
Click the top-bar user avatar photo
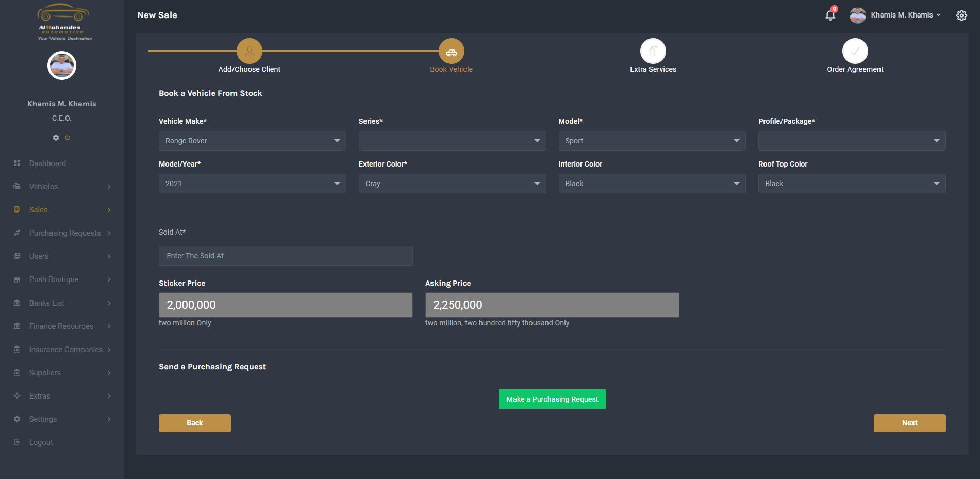coord(858,15)
